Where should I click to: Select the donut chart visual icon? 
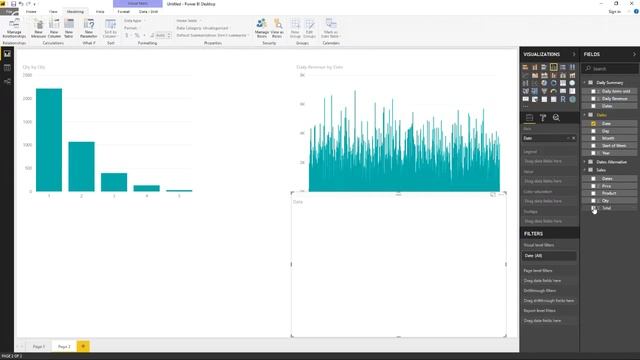pos(553,83)
